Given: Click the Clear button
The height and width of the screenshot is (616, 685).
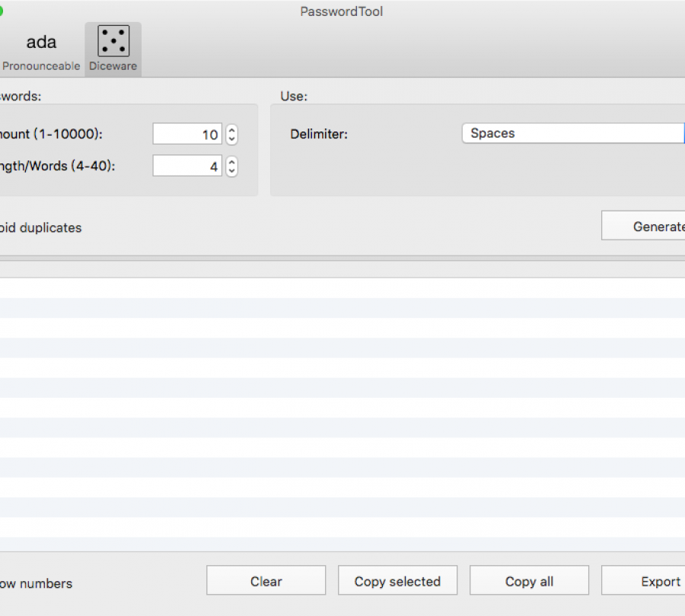Looking at the screenshot, I should pyautogui.click(x=266, y=581).
